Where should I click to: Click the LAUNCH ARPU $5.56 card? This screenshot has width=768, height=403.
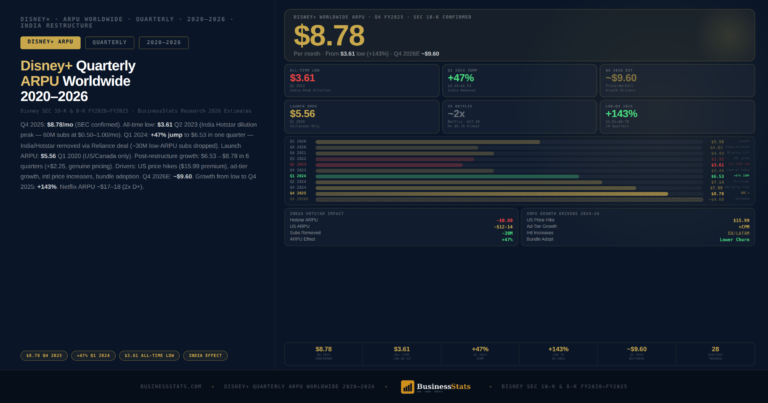coord(362,117)
